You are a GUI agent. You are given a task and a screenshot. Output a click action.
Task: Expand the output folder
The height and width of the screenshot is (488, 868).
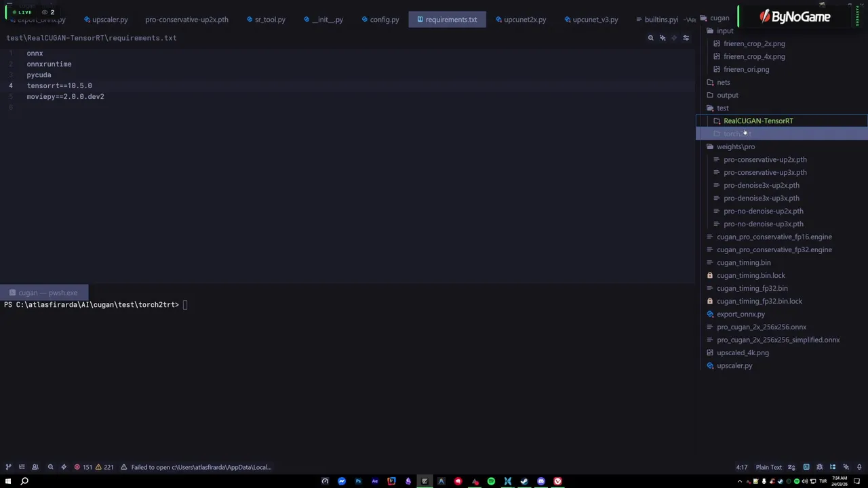[723, 96]
